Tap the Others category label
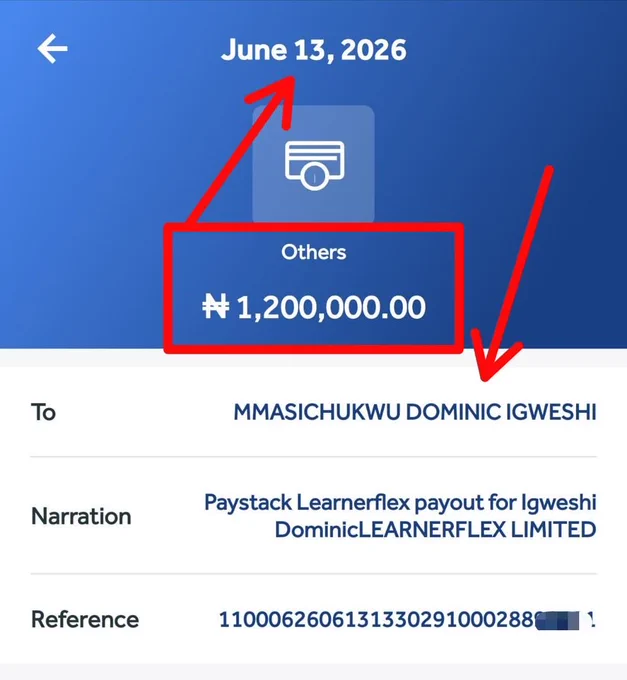Viewport: 627px width, 680px height. [x=314, y=252]
